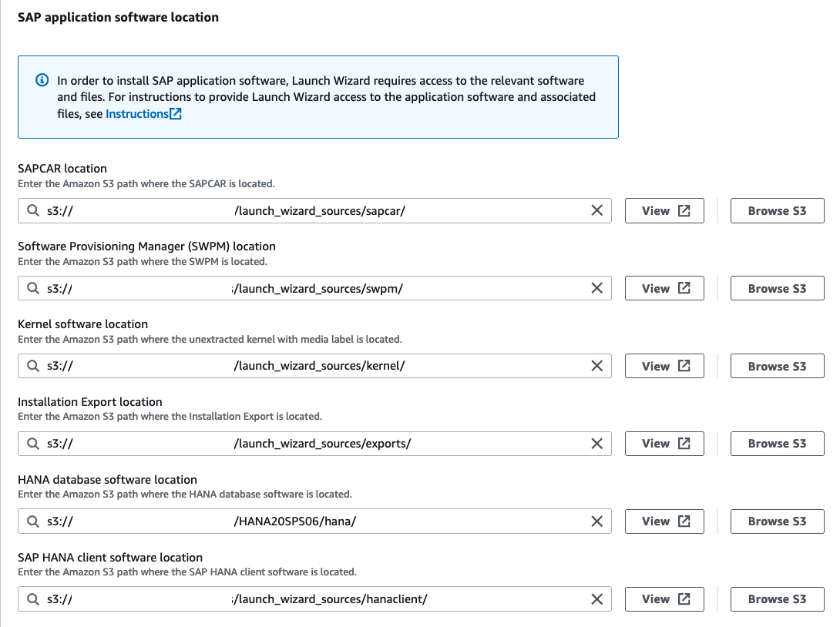
Task: View the Kernel software location in S3
Action: [x=664, y=366]
